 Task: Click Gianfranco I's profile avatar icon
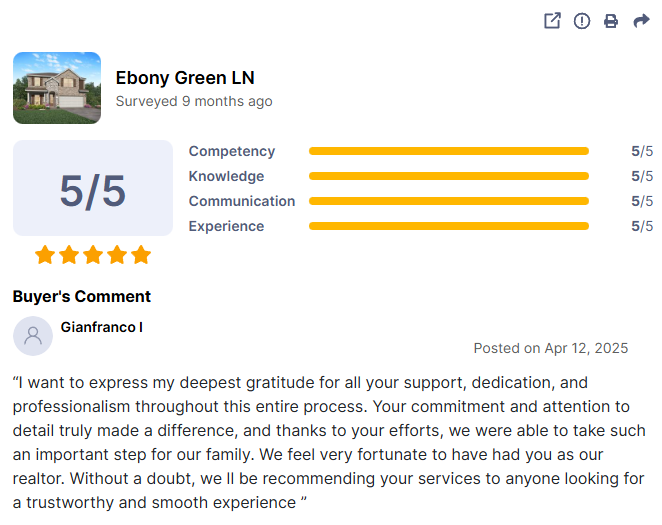click(x=33, y=336)
